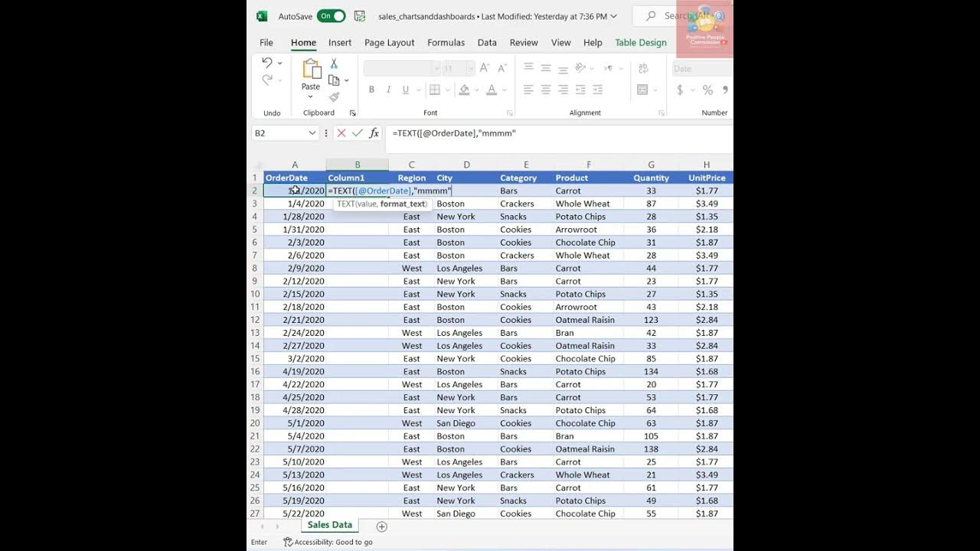Click the Accounting dollar format icon
980x551 pixels.
point(680,90)
